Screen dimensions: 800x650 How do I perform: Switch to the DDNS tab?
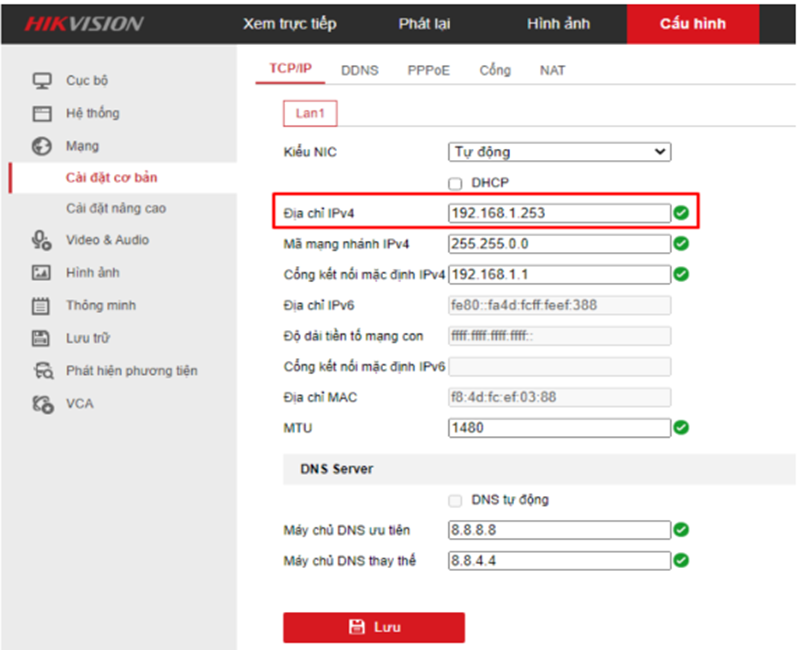coord(359,70)
